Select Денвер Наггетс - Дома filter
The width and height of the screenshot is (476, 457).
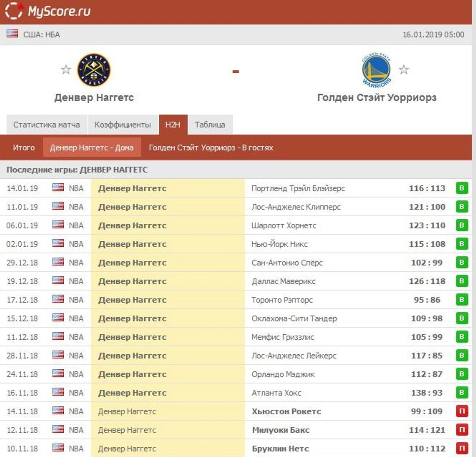pos(92,148)
